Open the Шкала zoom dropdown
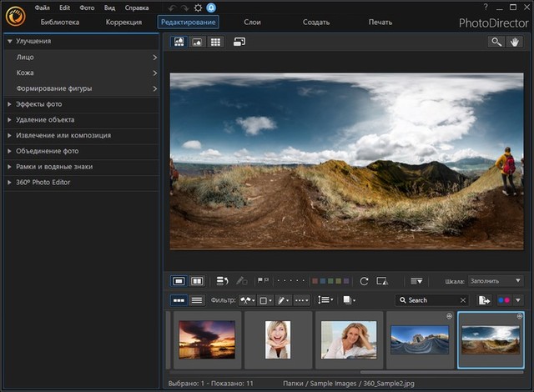 click(x=496, y=282)
